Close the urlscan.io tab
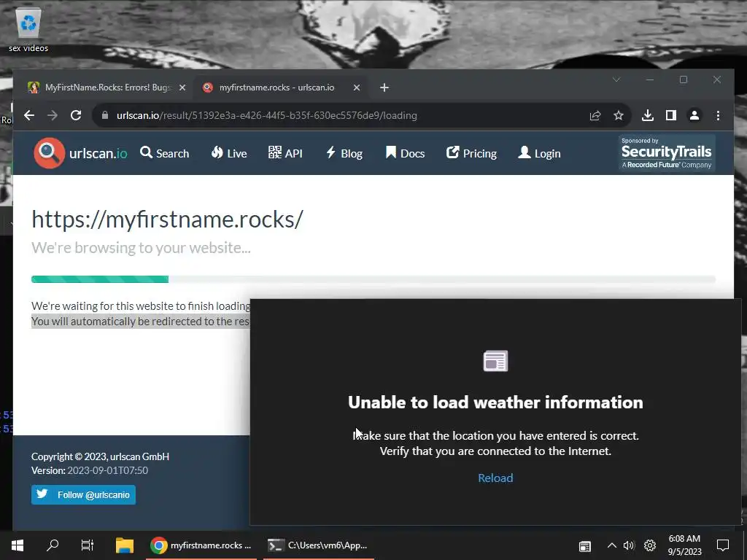 [356, 87]
